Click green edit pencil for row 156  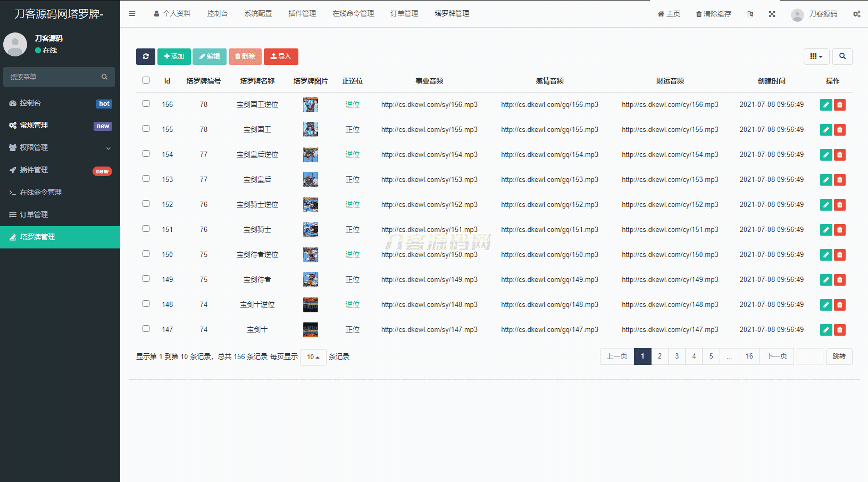(825, 105)
